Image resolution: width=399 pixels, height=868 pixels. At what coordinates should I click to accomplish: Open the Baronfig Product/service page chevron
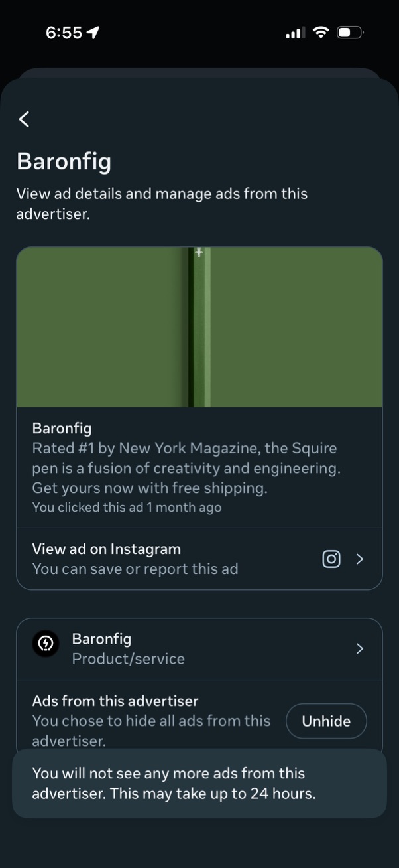[359, 649]
